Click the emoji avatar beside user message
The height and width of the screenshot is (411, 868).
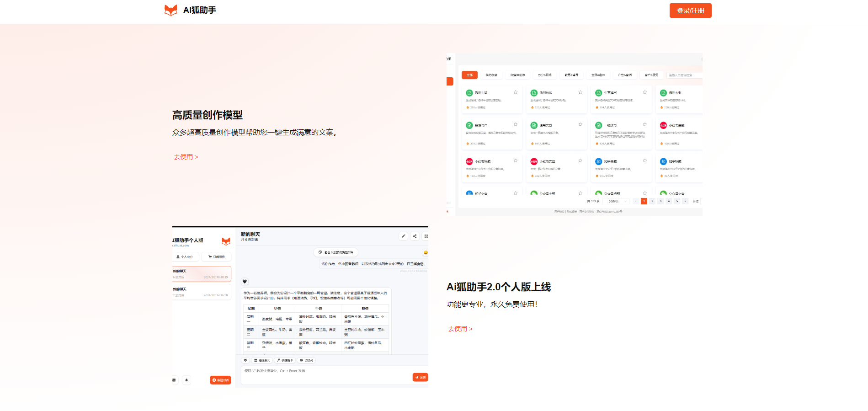pos(426,252)
